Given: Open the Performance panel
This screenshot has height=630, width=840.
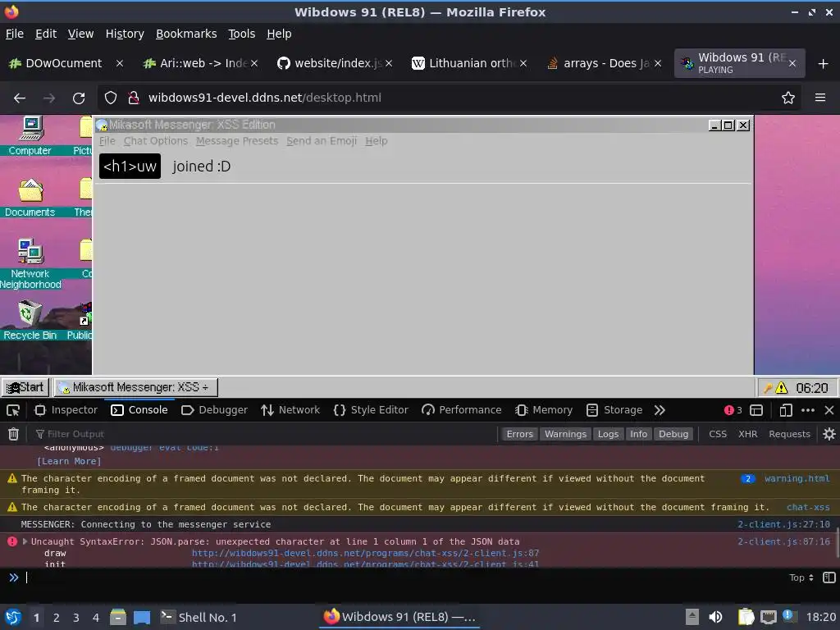Looking at the screenshot, I should coord(461,410).
